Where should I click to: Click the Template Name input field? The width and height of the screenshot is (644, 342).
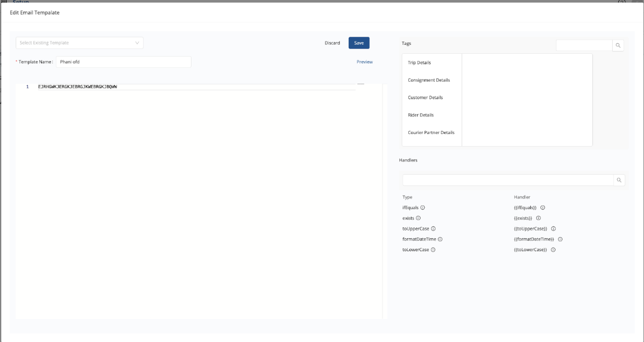[123, 62]
